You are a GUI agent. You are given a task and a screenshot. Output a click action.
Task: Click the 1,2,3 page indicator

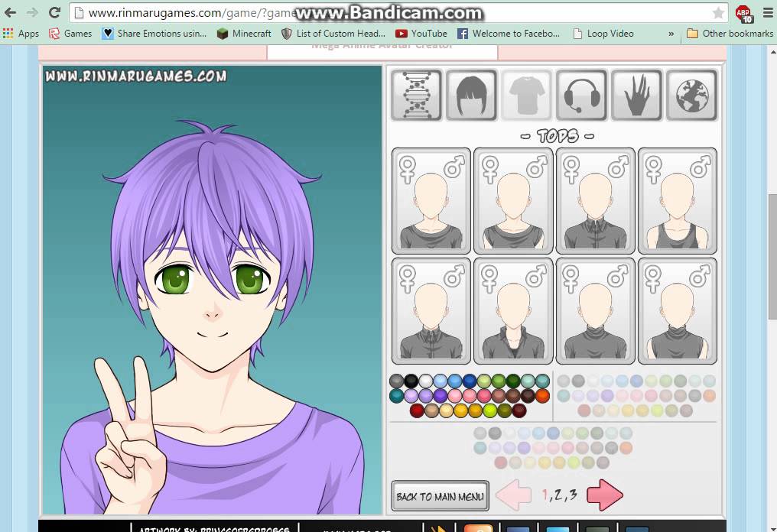pos(560,495)
